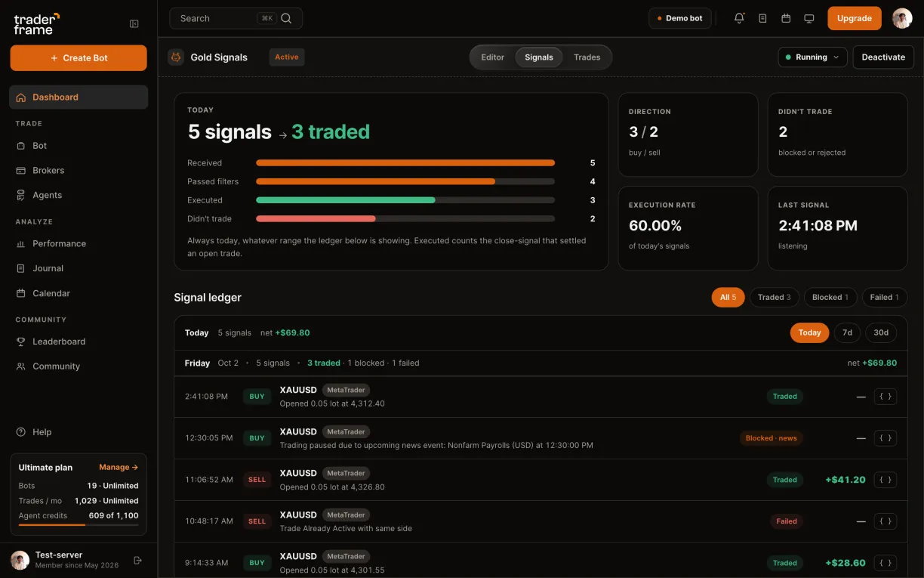This screenshot has height=578, width=924.
Task: Click the Leaderboard trophy icon
Action: coord(20,342)
